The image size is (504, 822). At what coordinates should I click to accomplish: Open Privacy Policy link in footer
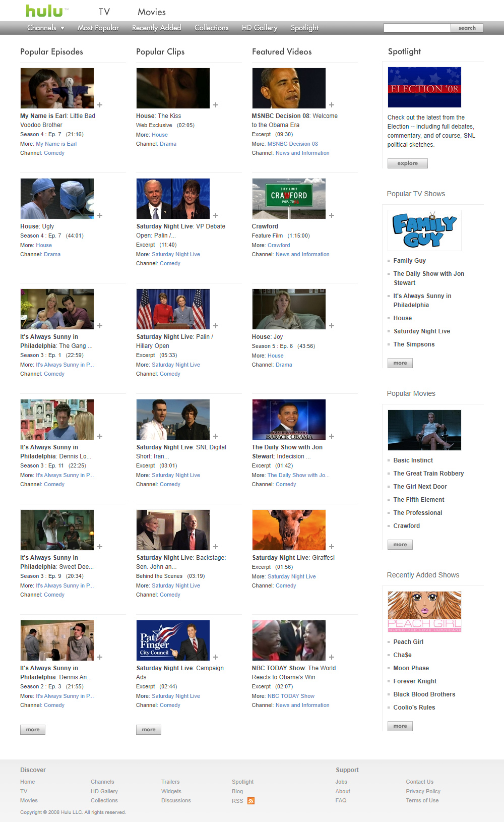click(423, 791)
